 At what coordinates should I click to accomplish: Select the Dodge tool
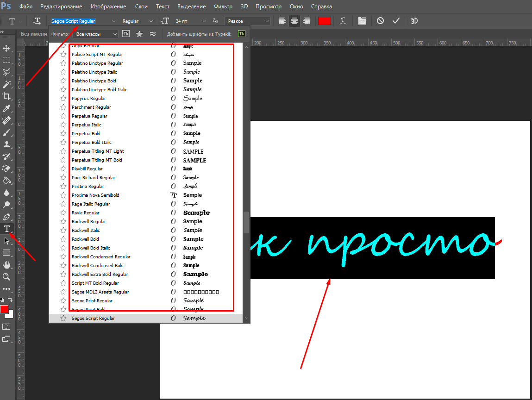(6, 205)
